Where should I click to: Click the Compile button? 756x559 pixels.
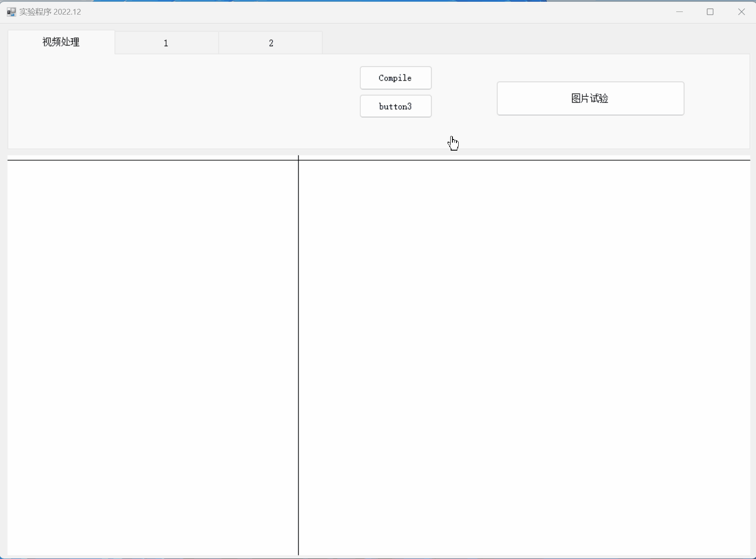[396, 78]
